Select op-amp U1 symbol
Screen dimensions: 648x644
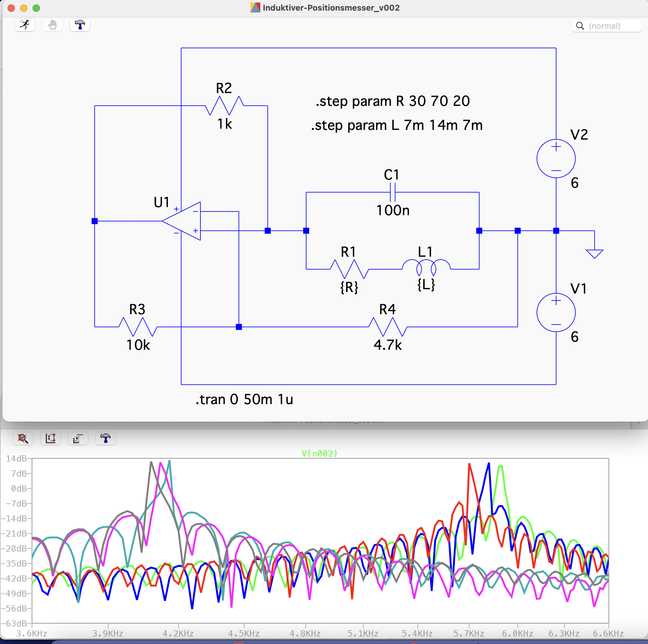point(181,221)
